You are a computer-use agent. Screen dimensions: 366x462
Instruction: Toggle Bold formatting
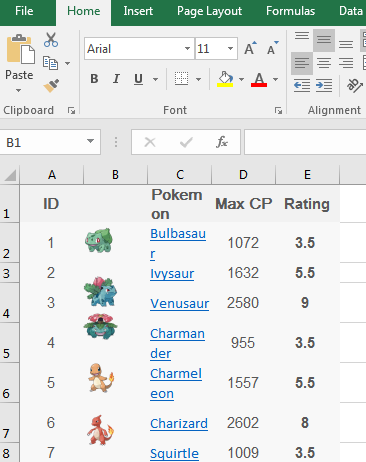tap(94, 79)
